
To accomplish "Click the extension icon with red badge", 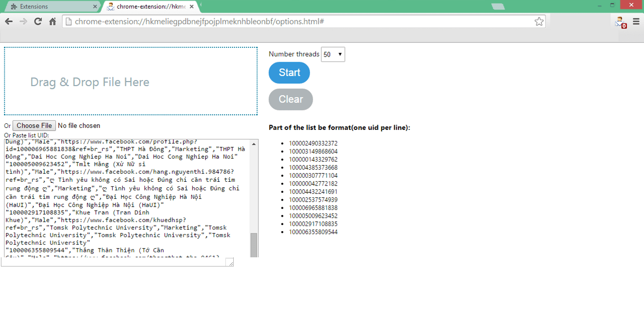I will 619,22.
